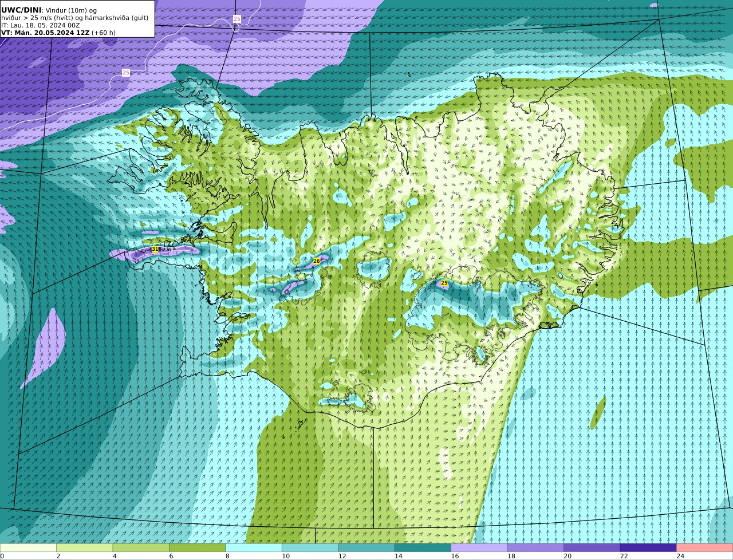Click the white 25 contour label nearest the legend box
Image resolution: width=733 pixels, height=560 pixels.
[x=125, y=72]
